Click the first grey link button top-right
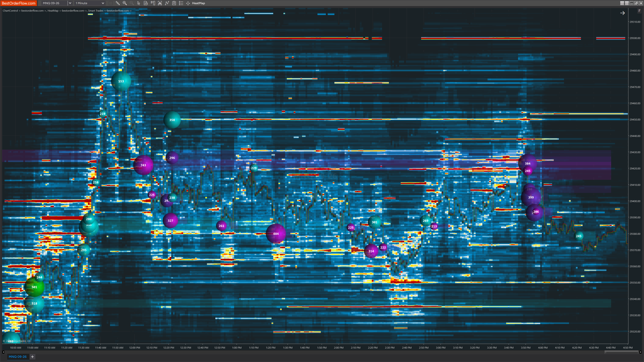Image resolution: width=644 pixels, height=362 pixels. tap(622, 3)
